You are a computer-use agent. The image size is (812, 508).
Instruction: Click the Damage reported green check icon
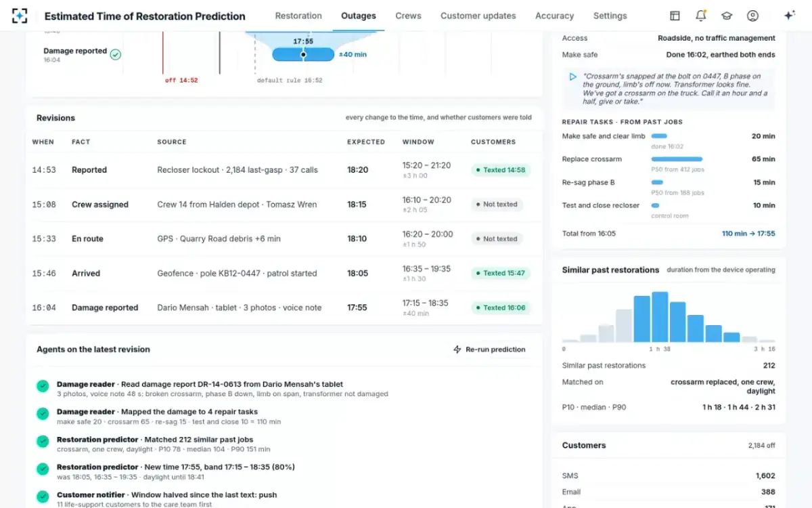116,54
